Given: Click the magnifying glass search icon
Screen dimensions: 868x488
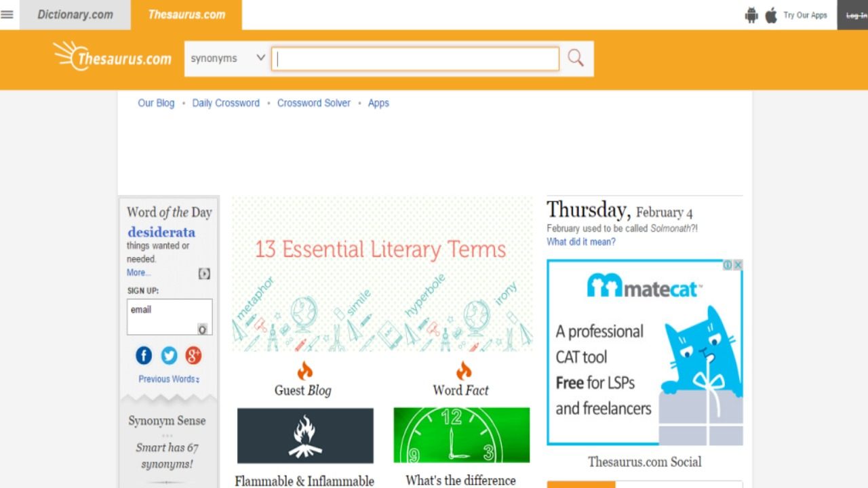Looking at the screenshot, I should coord(576,58).
